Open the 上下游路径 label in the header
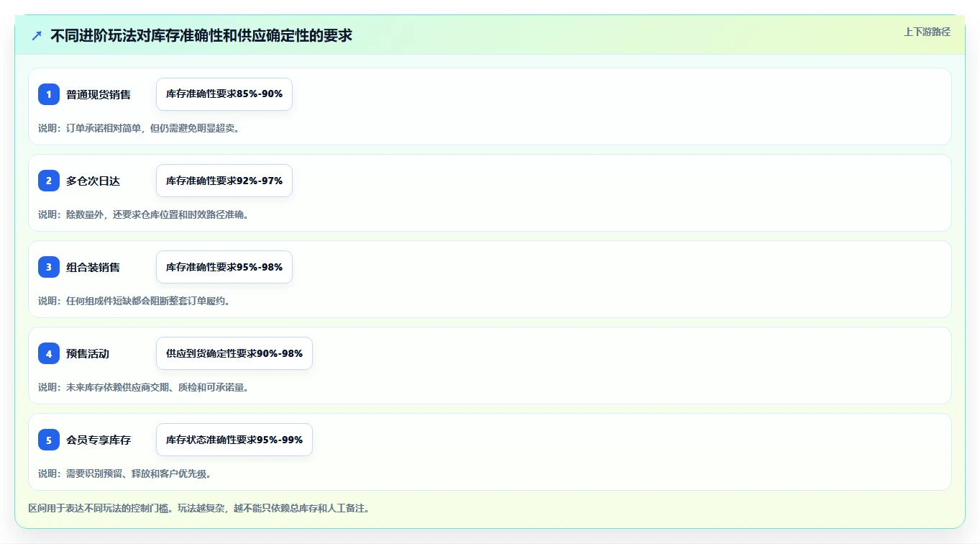The width and height of the screenshot is (980, 544). point(927,32)
